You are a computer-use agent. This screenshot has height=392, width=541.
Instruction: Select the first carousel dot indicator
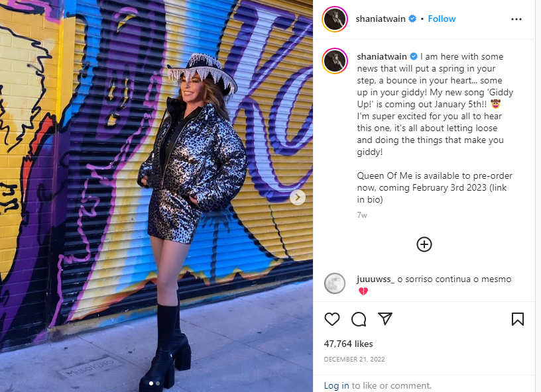coord(151,383)
